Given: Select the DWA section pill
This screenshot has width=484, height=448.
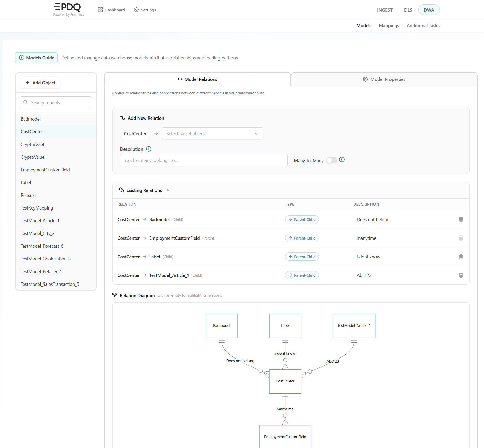Looking at the screenshot, I should 429,10.
